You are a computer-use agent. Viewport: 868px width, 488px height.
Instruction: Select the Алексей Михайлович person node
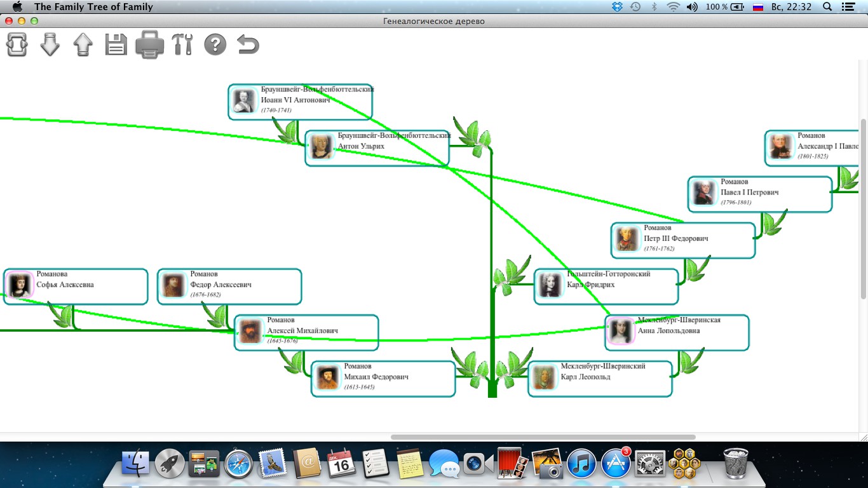[306, 332]
